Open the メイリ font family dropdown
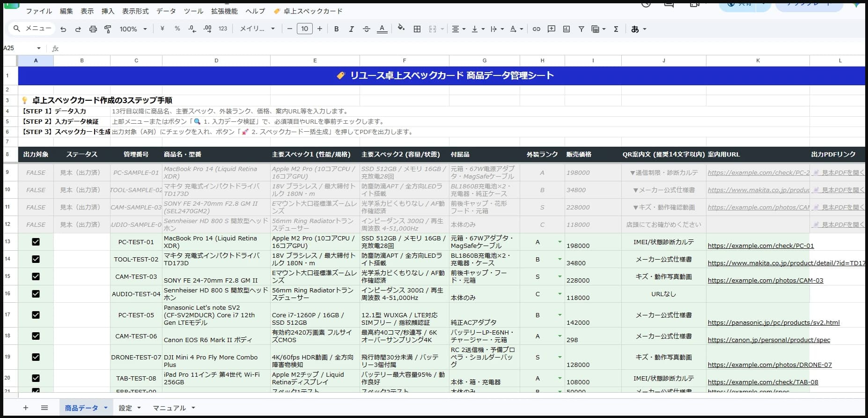The height and width of the screenshot is (418, 868). [257, 29]
